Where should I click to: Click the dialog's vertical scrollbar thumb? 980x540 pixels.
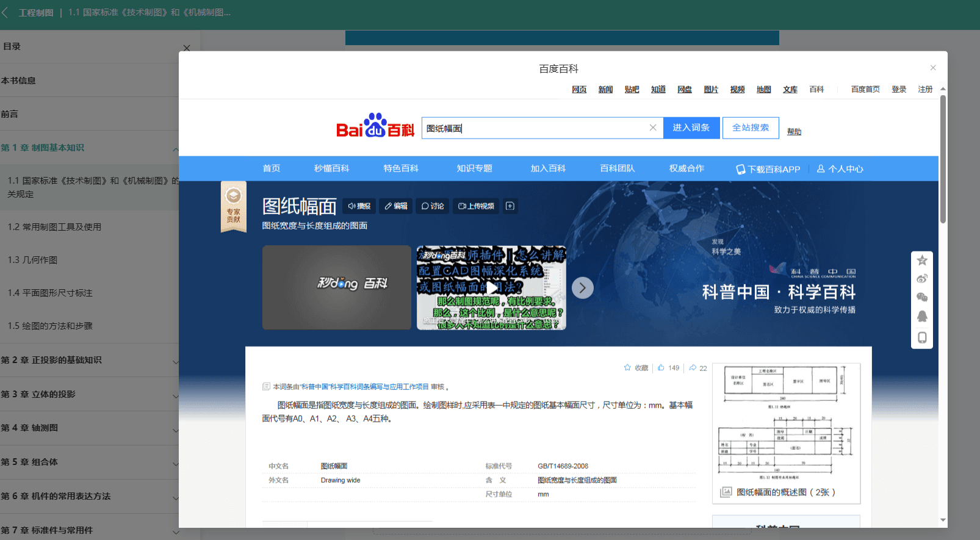pyautogui.click(x=943, y=159)
